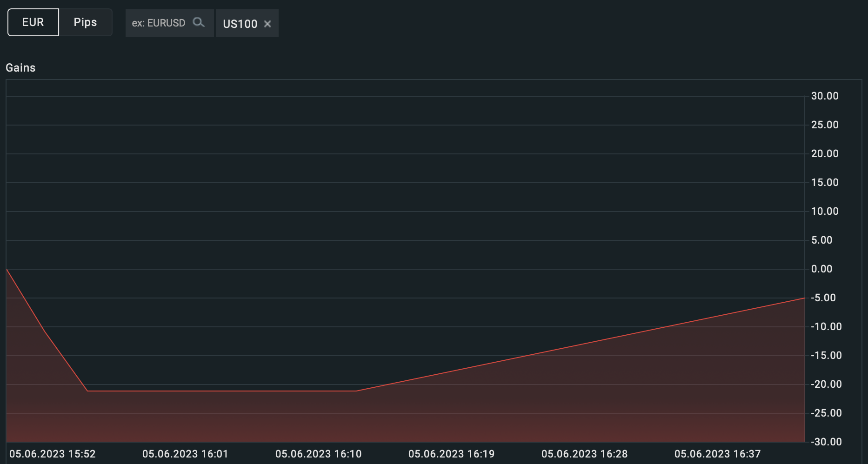The image size is (868, 464).
Task: Click the magnifying glass search icon
Action: (199, 22)
